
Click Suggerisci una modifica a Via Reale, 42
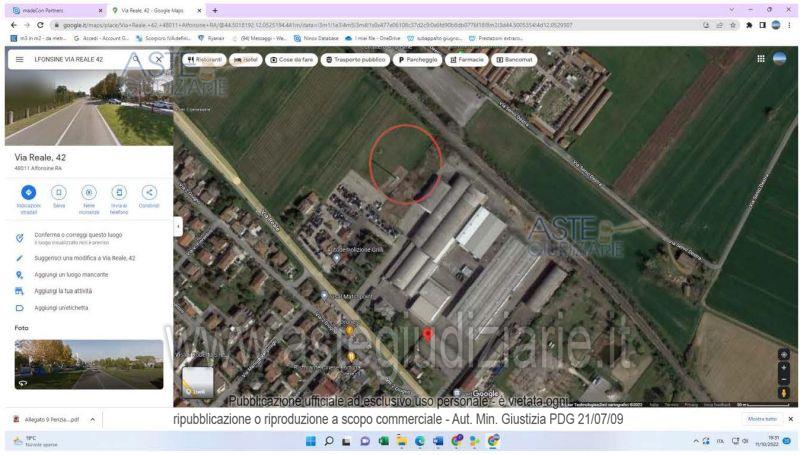[x=85, y=258]
